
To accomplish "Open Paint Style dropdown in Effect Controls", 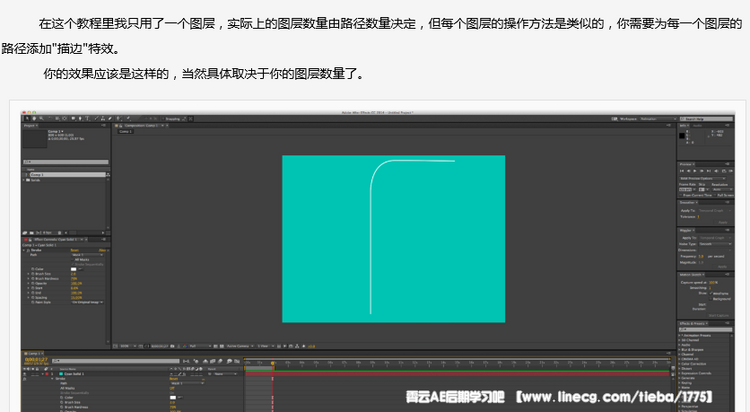I will coord(88,302).
